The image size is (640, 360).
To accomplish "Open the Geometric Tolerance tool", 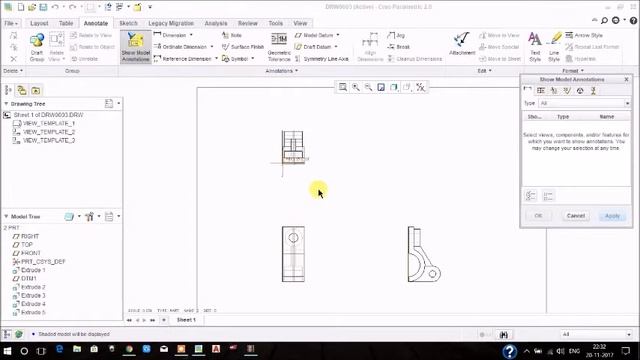I will [x=279, y=47].
